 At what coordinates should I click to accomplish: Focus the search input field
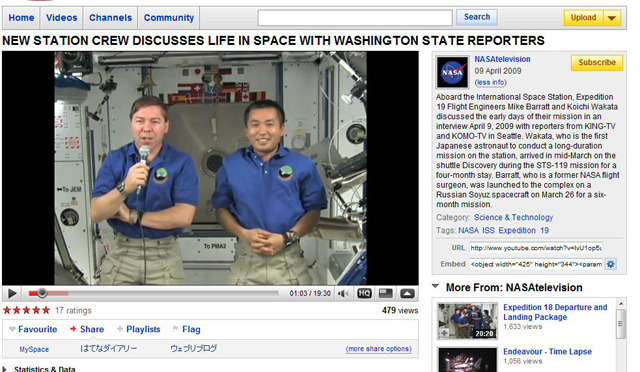355,18
